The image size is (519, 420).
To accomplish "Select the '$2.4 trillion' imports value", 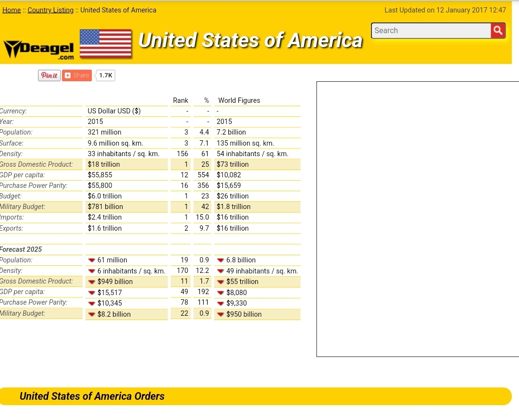I will (105, 217).
